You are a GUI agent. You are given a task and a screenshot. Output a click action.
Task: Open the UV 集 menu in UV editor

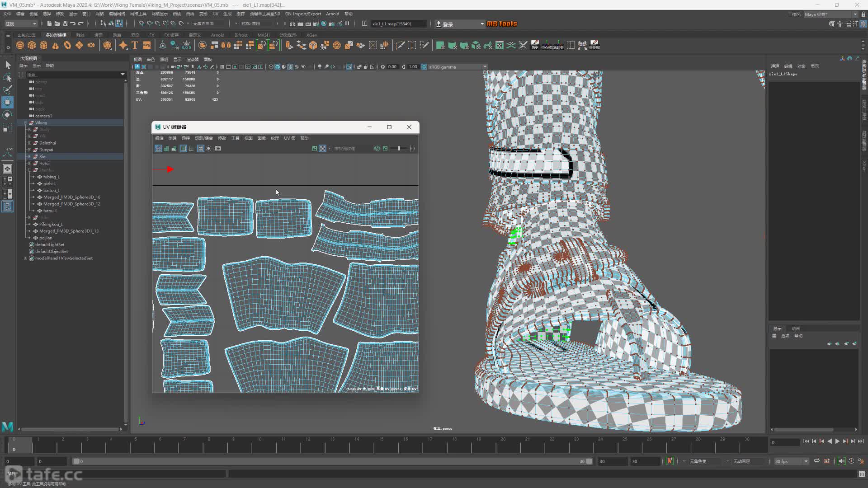point(289,138)
